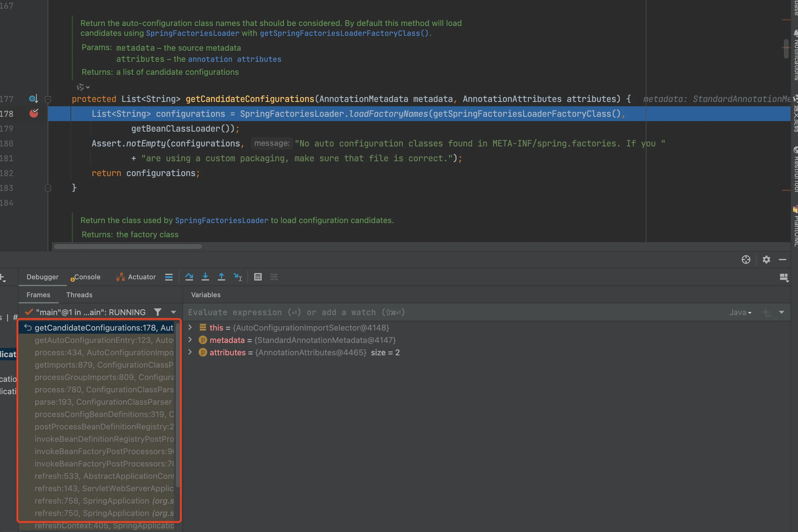The width and height of the screenshot is (798, 532).
Task: Open the Evaluate Expression calculator icon
Action: click(258, 277)
